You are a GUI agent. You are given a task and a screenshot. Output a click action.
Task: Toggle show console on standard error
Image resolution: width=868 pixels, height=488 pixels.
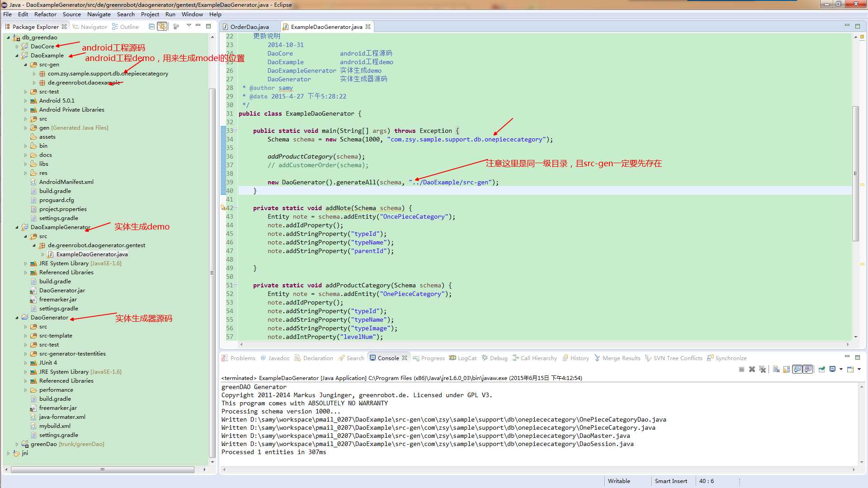(x=808, y=370)
